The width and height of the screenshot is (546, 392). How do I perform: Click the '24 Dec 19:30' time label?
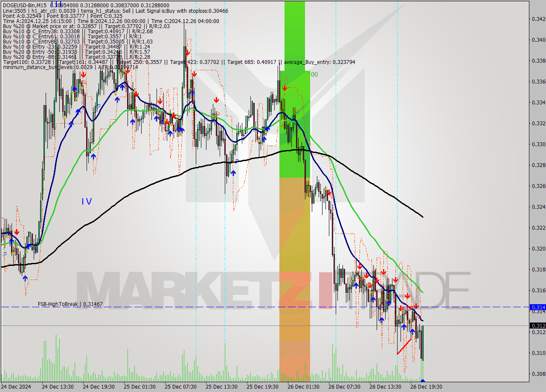click(99, 387)
